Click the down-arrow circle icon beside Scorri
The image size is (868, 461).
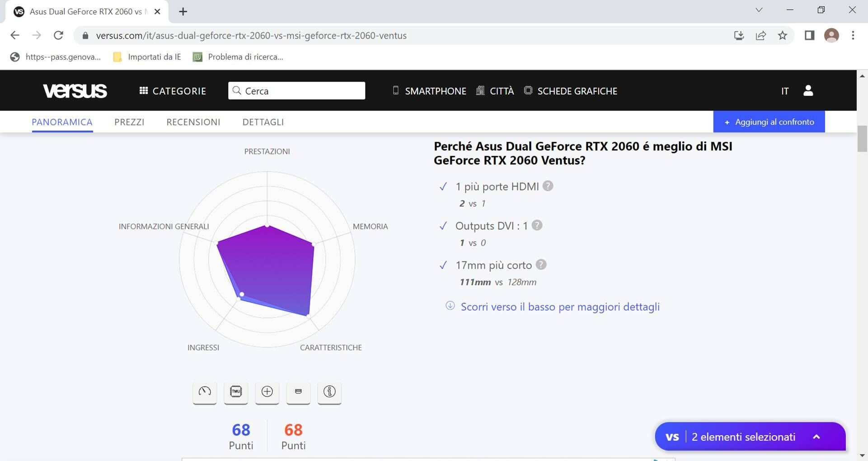click(450, 306)
